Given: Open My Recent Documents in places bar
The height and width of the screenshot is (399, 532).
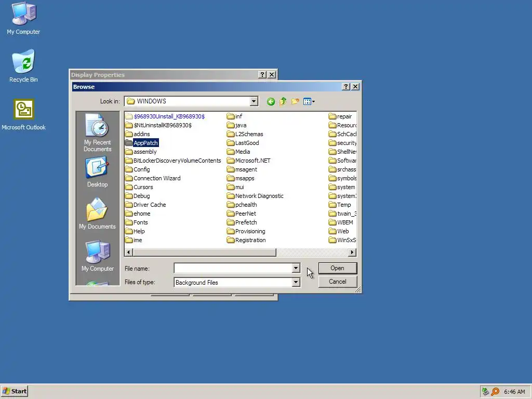Looking at the screenshot, I should tap(97, 134).
